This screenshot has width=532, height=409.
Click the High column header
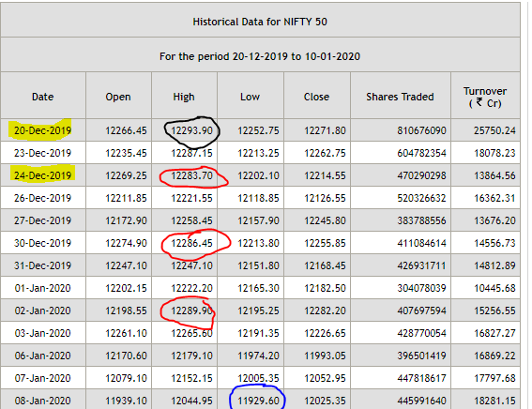[184, 97]
